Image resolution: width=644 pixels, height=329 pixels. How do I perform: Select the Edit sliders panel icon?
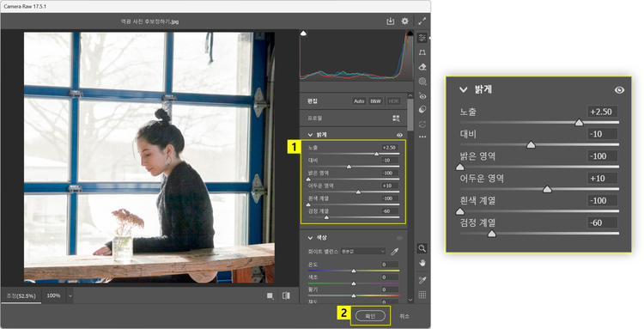coord(422,38)
